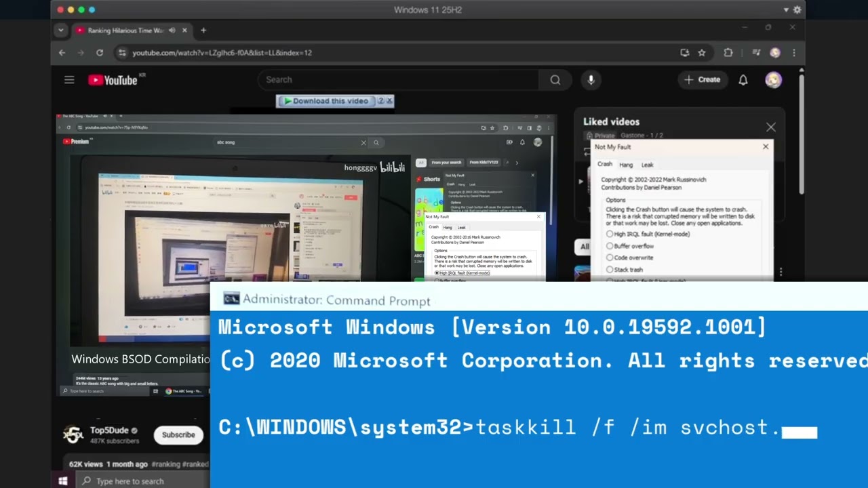The height and width of the screenshot is (488, 868).
Task: Open site information icon in address bar
Action: coord(121,53)
